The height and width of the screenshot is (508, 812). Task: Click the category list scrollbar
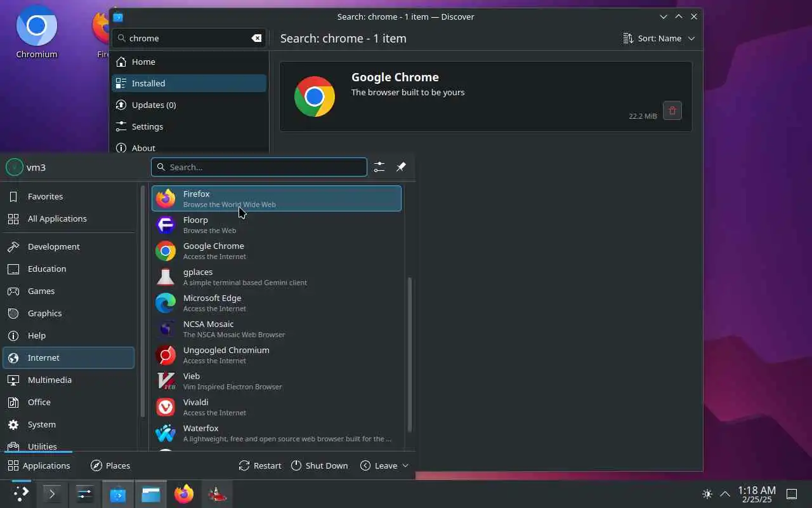click(x=142, y=301)
